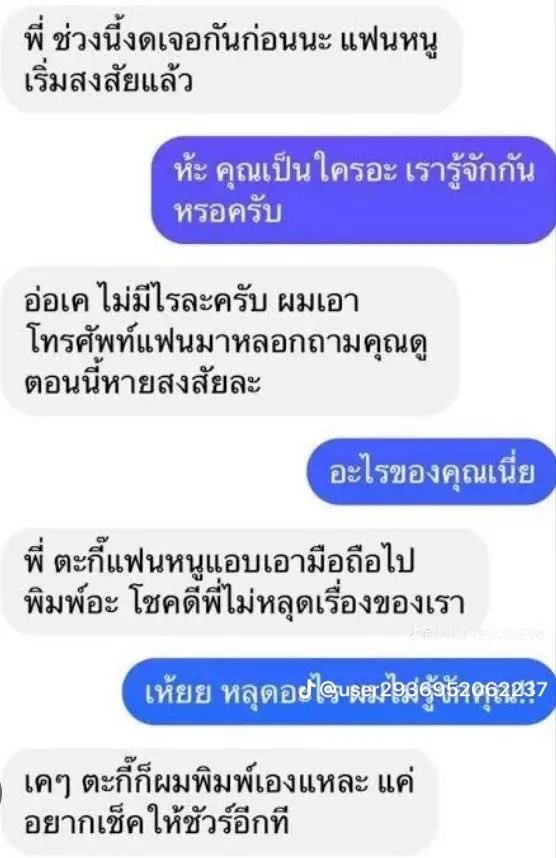Select the blue reply starting with ห้ะ คุณเป็นใครอะ
This screenshot has height=858, width=556.
click(x=354, y=190)
